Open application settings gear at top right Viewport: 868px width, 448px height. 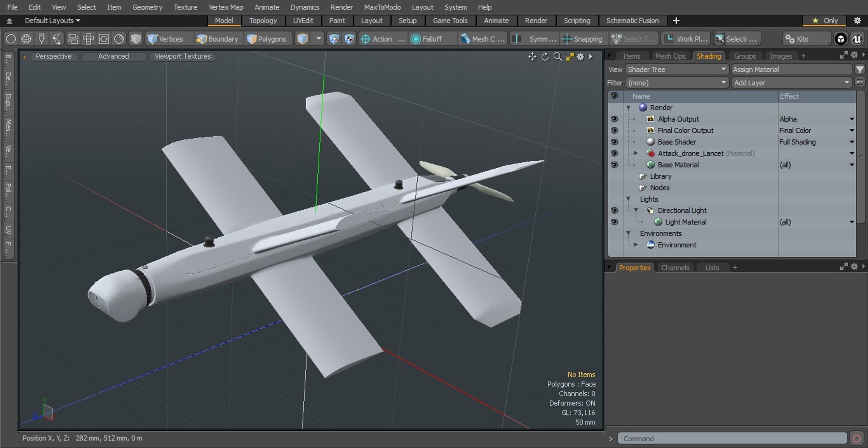point(857,20)
